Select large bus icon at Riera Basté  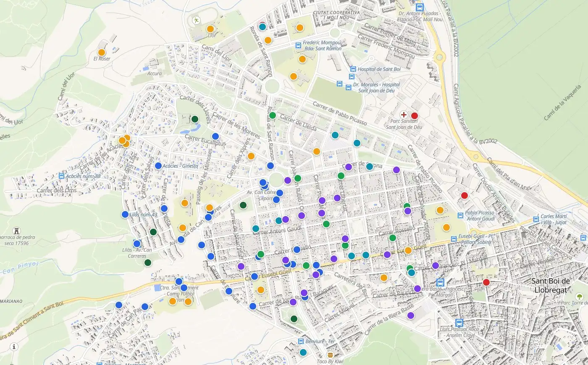pos(440,282)
